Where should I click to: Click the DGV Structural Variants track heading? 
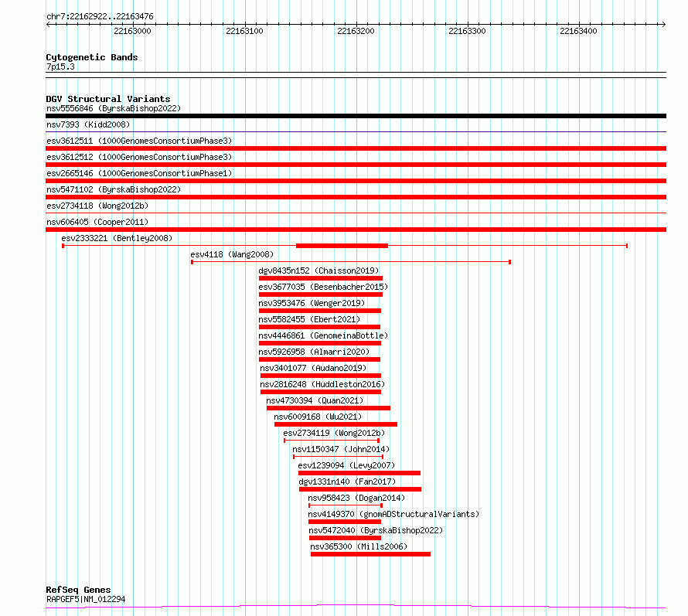click(108, 99)
